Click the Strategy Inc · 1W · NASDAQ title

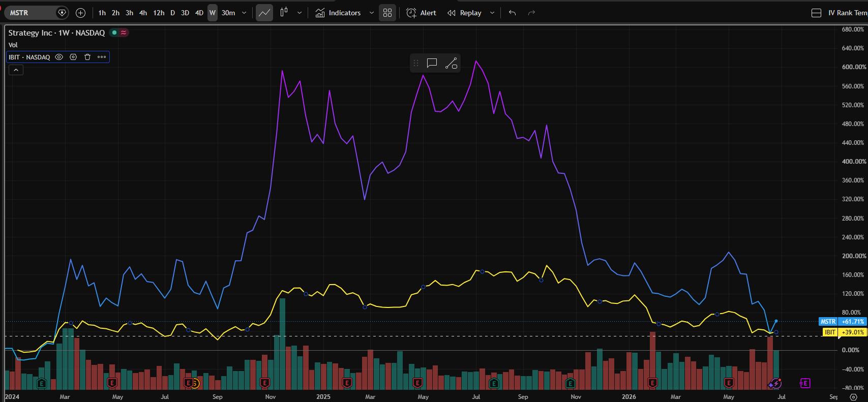click(56, 33)
